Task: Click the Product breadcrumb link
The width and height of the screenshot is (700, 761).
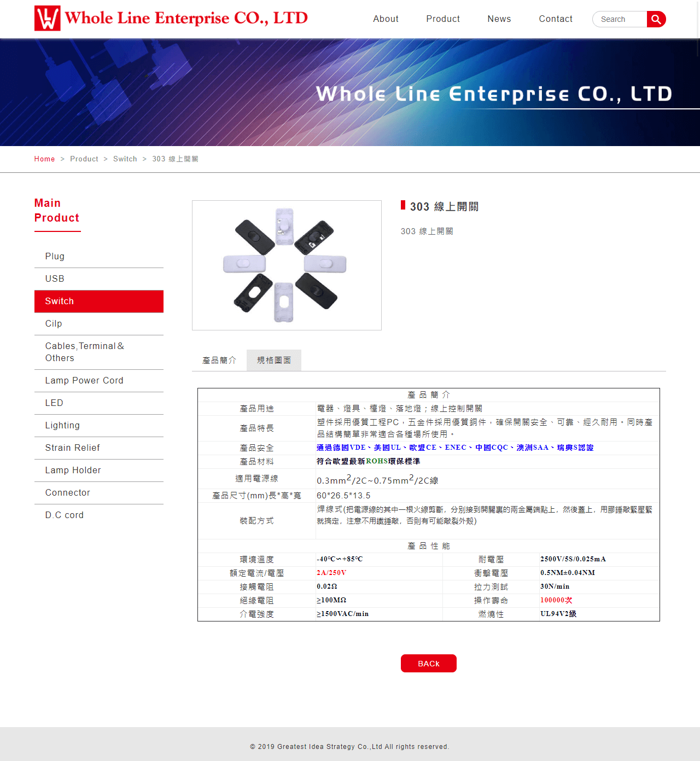Action: tap(84, 159)
